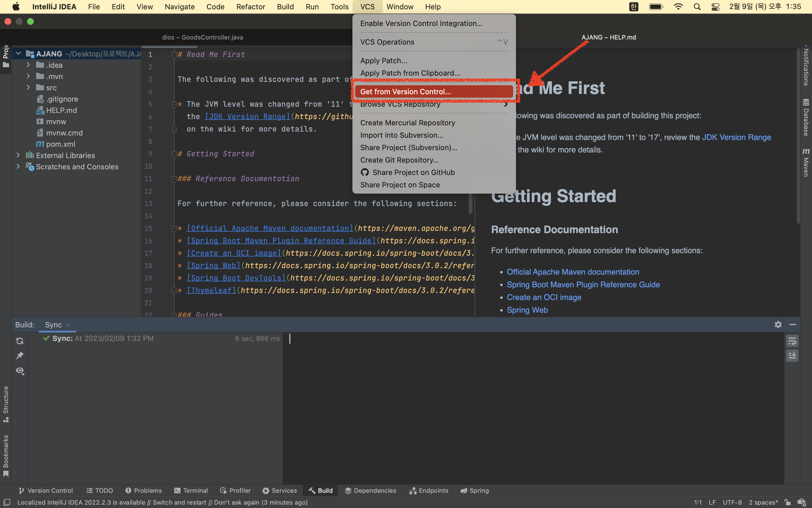Open the Structure side panel
The height and width of the screenshot is (508, 812).
click(6, 404)
